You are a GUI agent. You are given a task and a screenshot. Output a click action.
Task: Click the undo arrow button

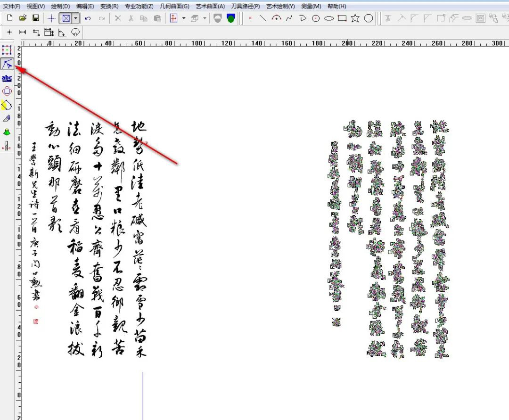[88, 18]
